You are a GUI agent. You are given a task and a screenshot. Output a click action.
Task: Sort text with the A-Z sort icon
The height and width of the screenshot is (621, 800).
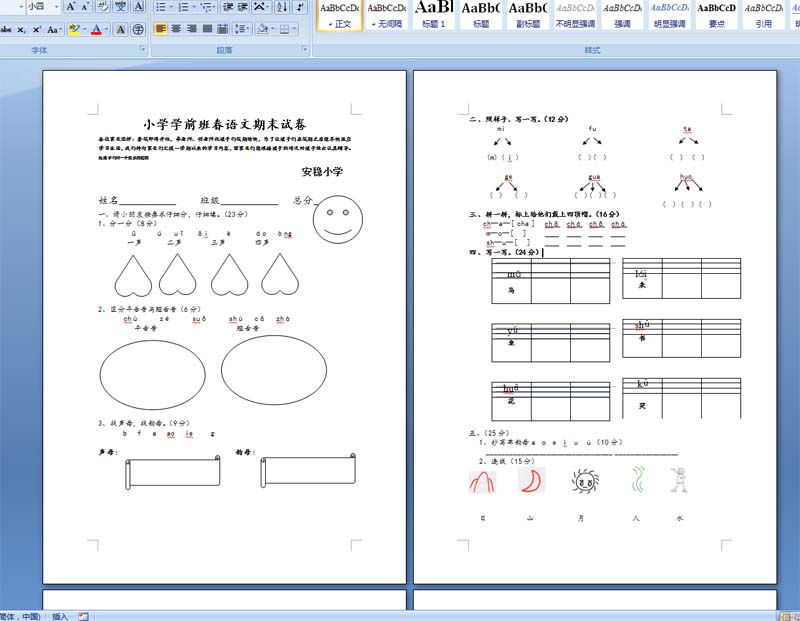point(282,7)
